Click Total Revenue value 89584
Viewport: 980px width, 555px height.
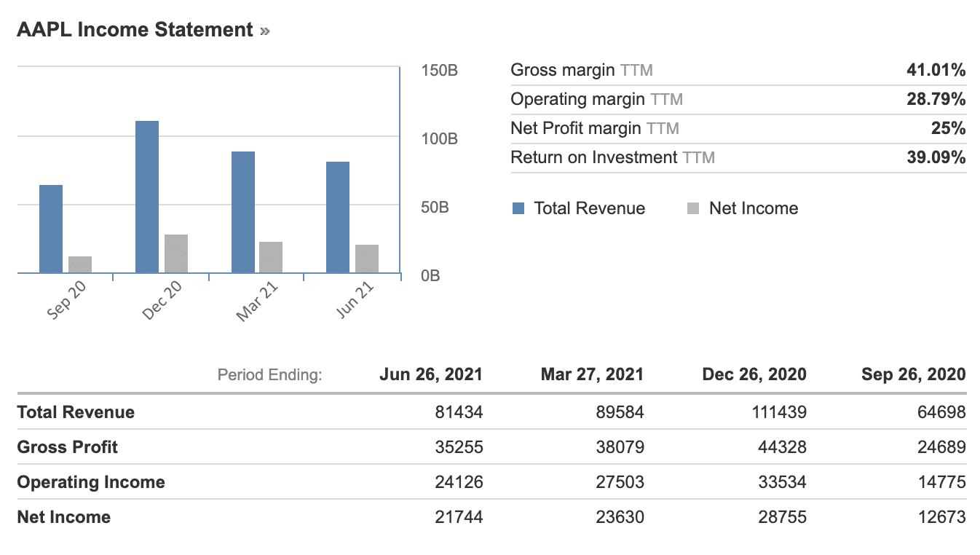pos(621,412)
